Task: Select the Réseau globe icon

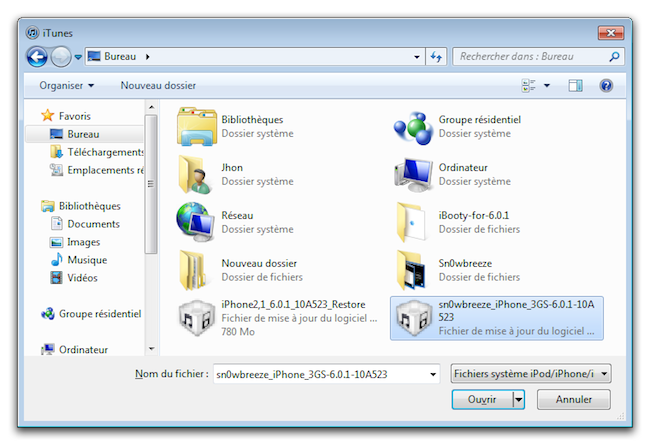Action: click(x=196, y=222)
